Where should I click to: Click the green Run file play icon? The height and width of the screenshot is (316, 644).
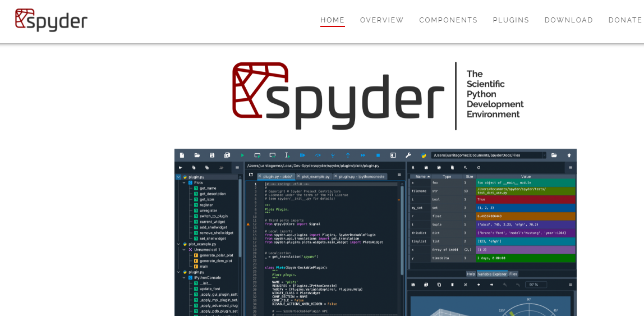point(242,155)
